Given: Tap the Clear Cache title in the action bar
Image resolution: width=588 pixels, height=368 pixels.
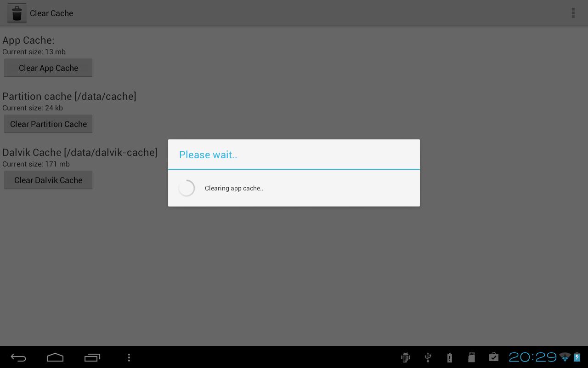Looking at the screenshot, I should [51, 13].
